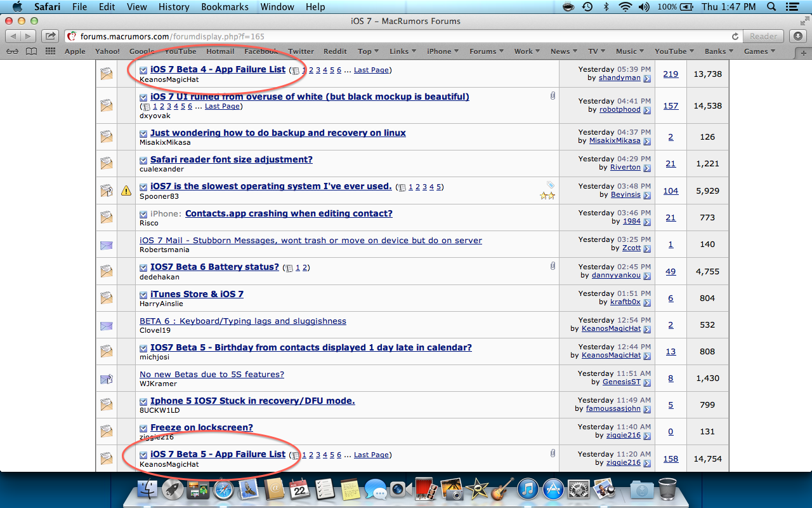Open Forums bookmarks folder dropdown

click(487, 51)
